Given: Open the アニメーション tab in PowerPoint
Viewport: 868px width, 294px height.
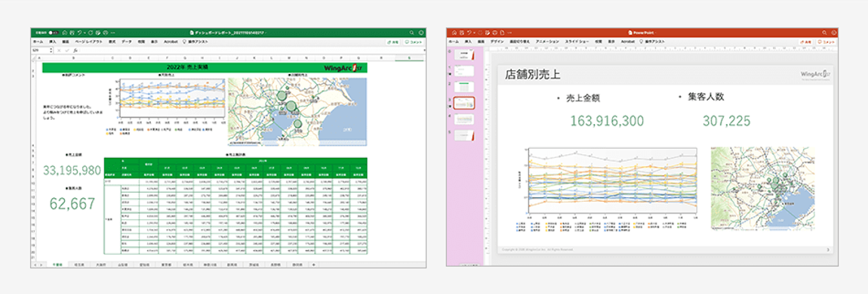Looking at the screenshot, I should [x=547, y=42].
